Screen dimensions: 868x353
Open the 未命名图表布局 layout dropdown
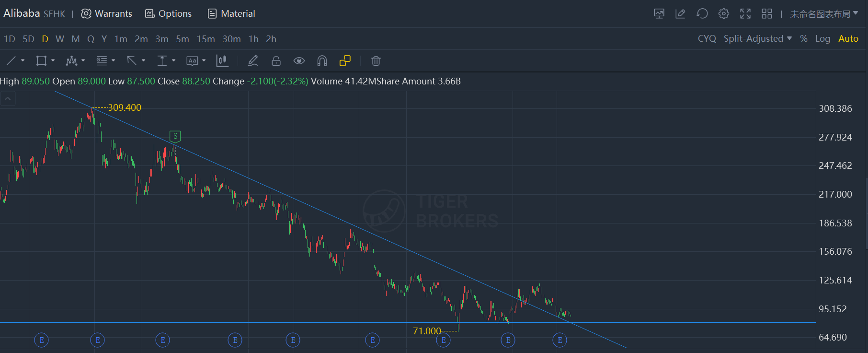824,14
